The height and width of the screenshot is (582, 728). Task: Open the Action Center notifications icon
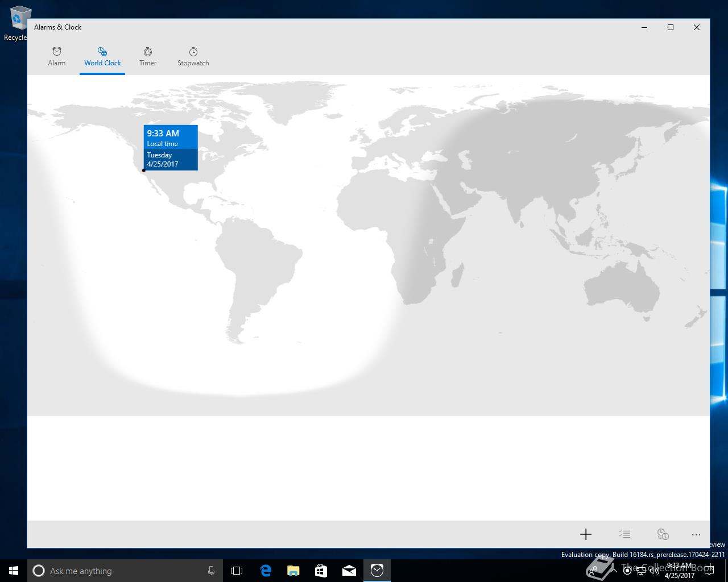coord(709,571)
